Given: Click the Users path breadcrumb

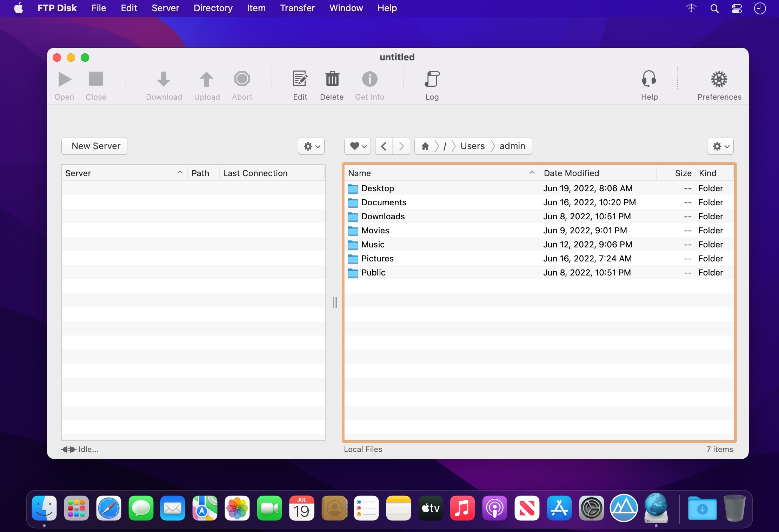Looking at the screenshot, I should (x=472, y=146).
